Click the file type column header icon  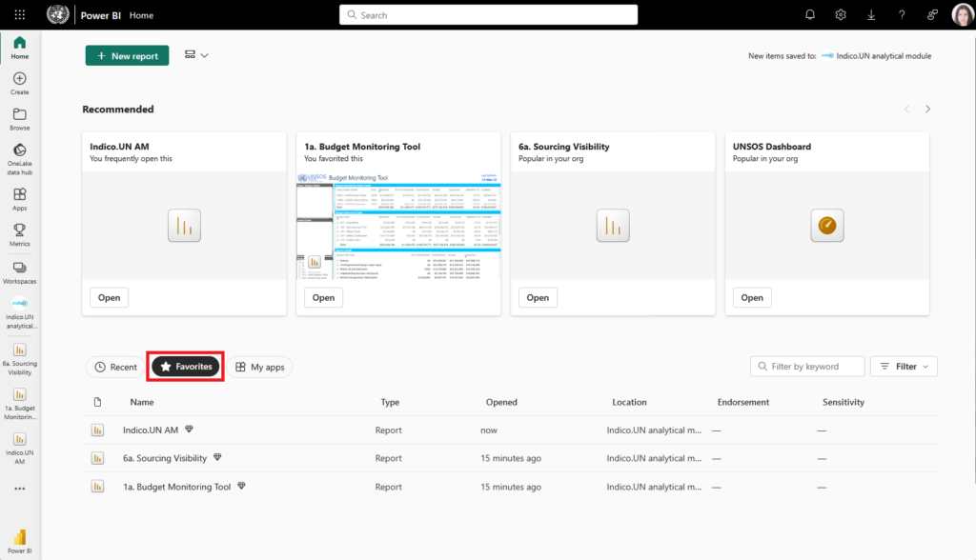[x=98, y=402]
